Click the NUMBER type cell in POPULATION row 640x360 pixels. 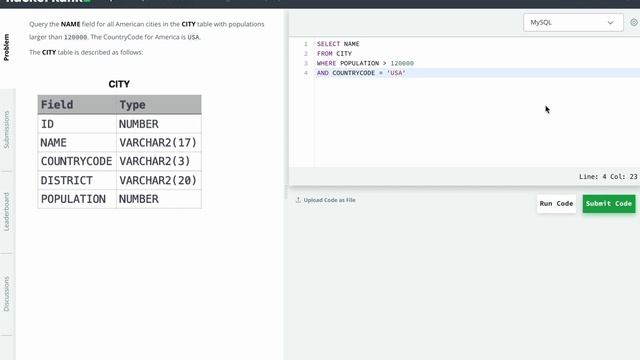(159, 199)
